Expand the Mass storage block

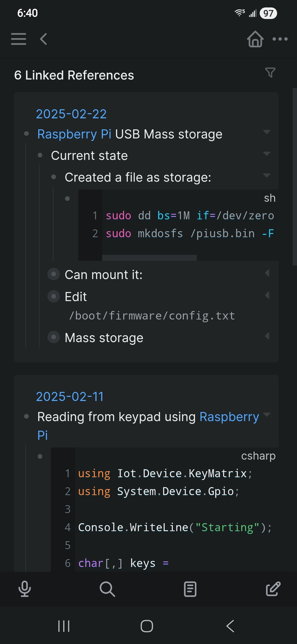pyautogui.click(x=267, y=336)
